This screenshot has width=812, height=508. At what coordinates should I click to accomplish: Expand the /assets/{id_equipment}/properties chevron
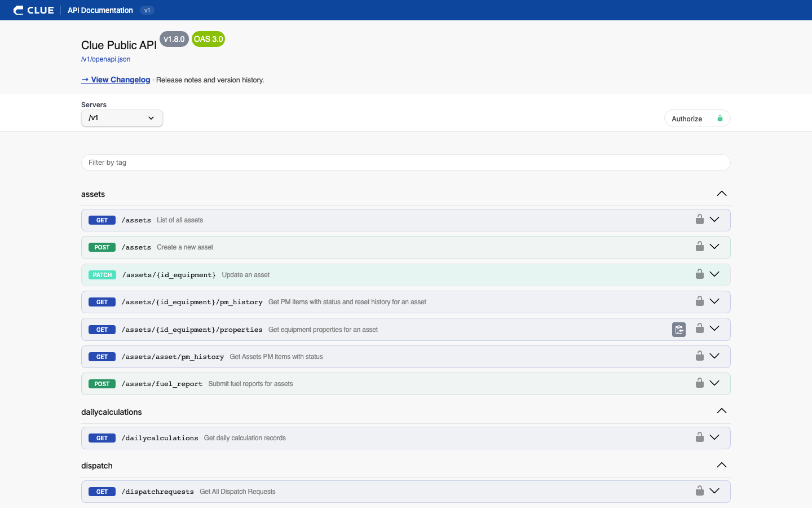[x=714, y=329]
